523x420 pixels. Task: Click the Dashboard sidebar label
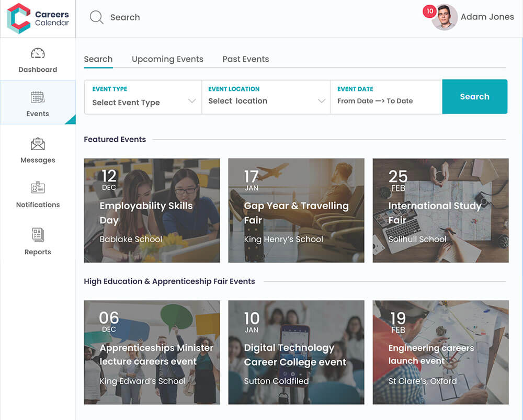click(38, 70)
